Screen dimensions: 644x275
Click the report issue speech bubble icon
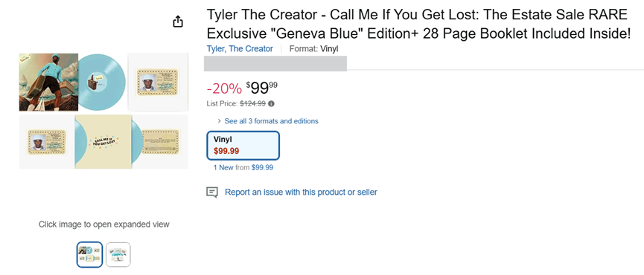pyautogui.click(x=212, y=192)
